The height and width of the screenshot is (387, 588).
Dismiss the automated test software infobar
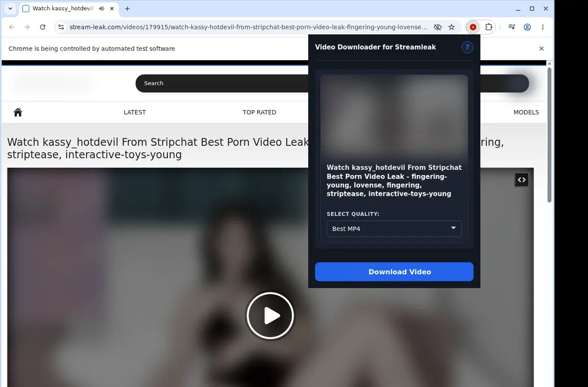coord(541,48)
